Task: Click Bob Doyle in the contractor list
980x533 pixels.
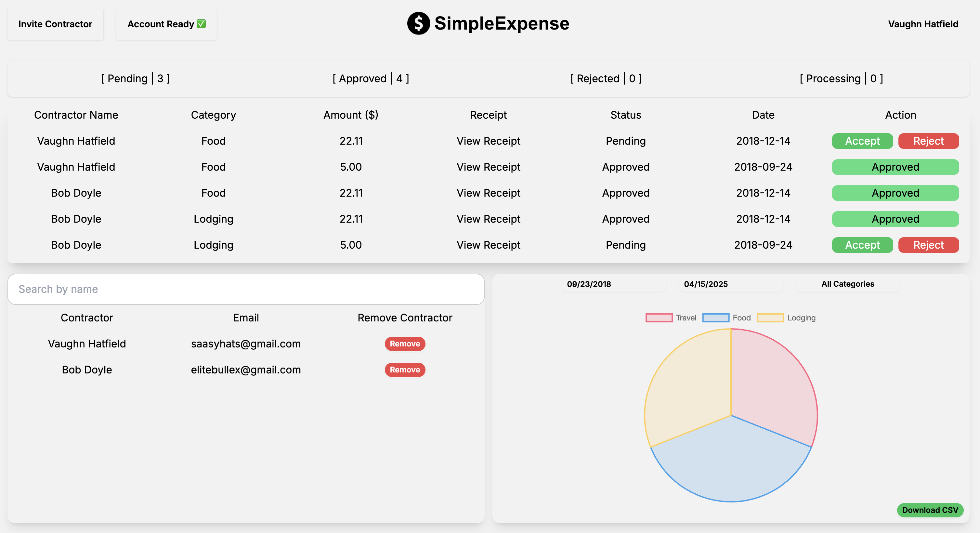Action: tap(87, 370)
